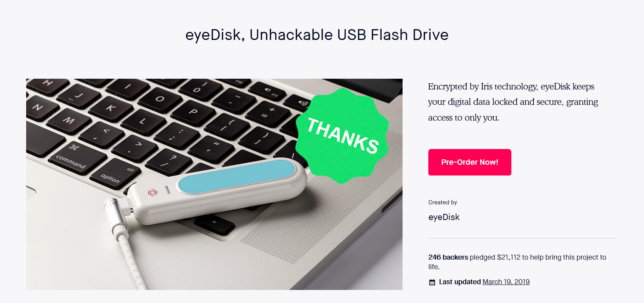644x303 pixels.
Task: Click the 246 backers text
Action: [x=448, y=257]
